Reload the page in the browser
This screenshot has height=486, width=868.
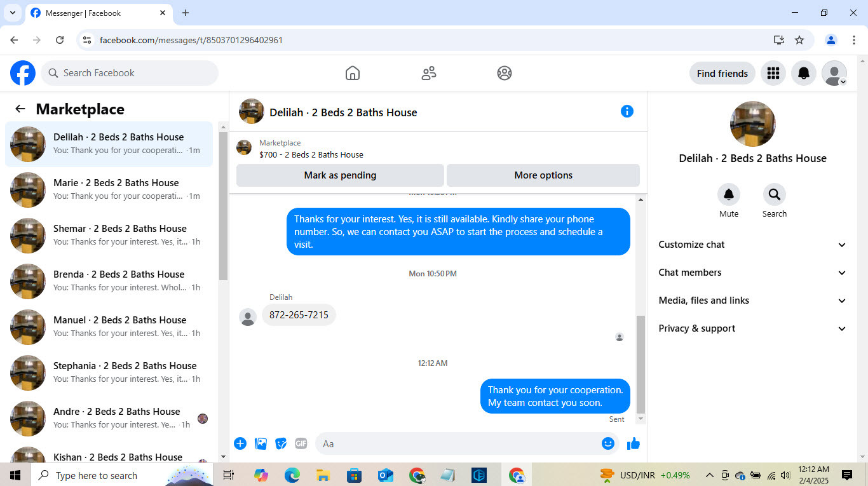click(x=60, y=40)
